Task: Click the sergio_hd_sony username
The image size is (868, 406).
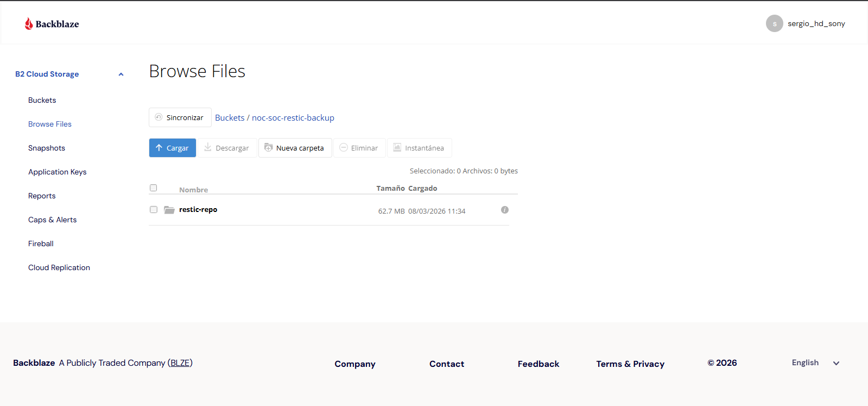Action: pyautogui.click(x=816, y=24)
